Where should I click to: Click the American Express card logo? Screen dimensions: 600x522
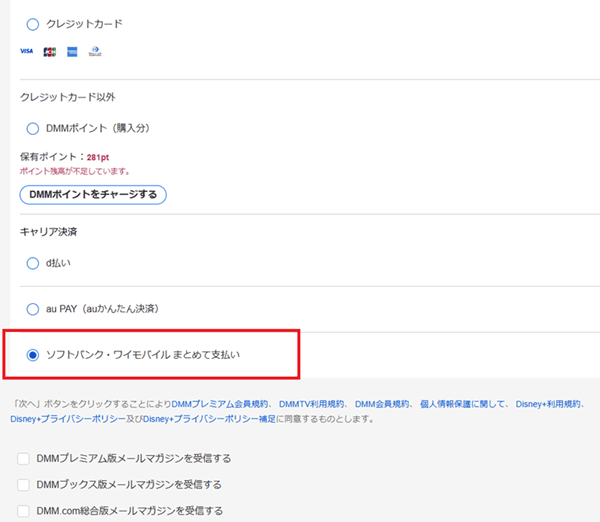[72, 51]
